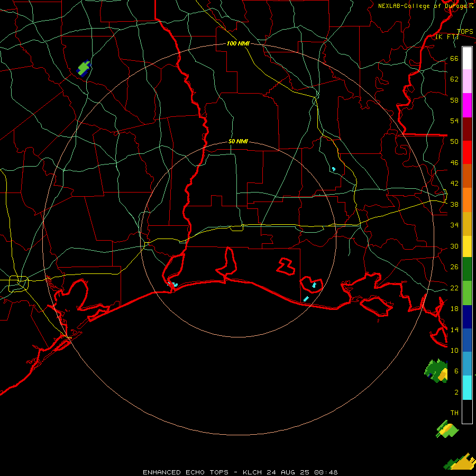476x476 pixels.
Task: Click the small cyan echo in the northeast
Action: pos(334,169)
